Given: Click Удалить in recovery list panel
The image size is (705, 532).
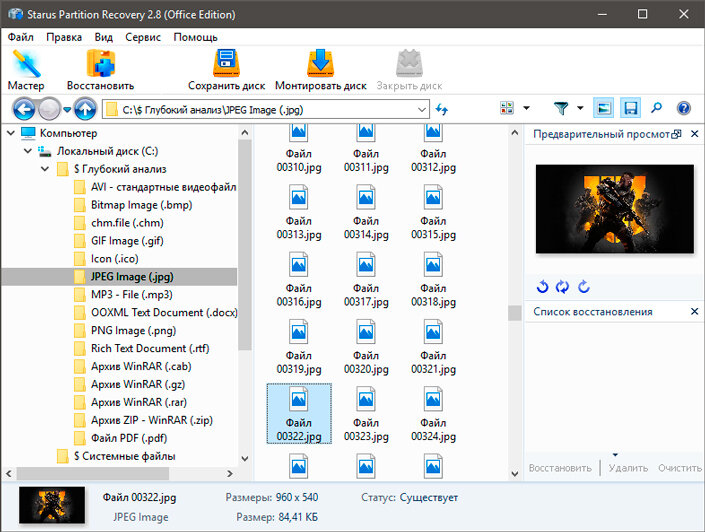Looking at the screenshot, I should click(x=628, y=468).
